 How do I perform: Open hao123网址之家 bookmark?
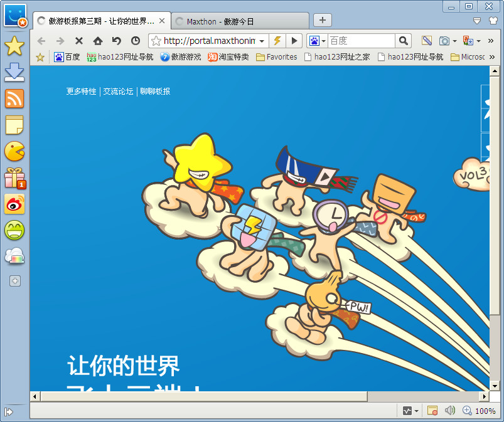[x=337, y=57]
